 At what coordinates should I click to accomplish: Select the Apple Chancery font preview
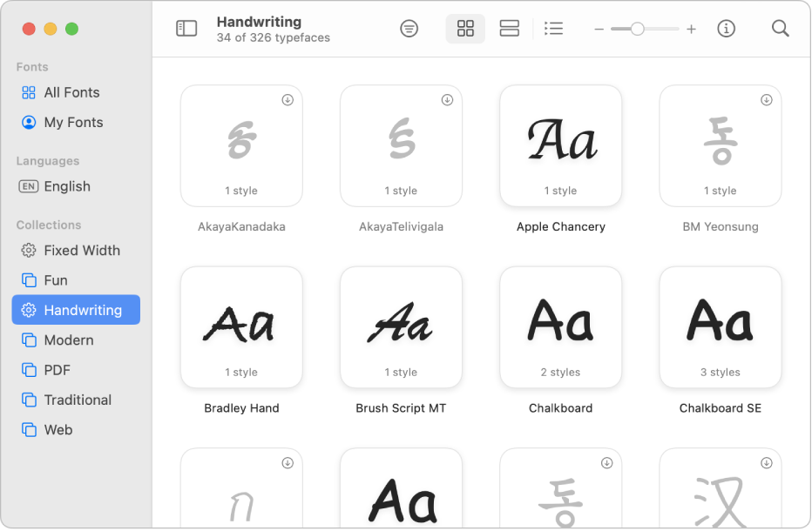click(561, 146)
